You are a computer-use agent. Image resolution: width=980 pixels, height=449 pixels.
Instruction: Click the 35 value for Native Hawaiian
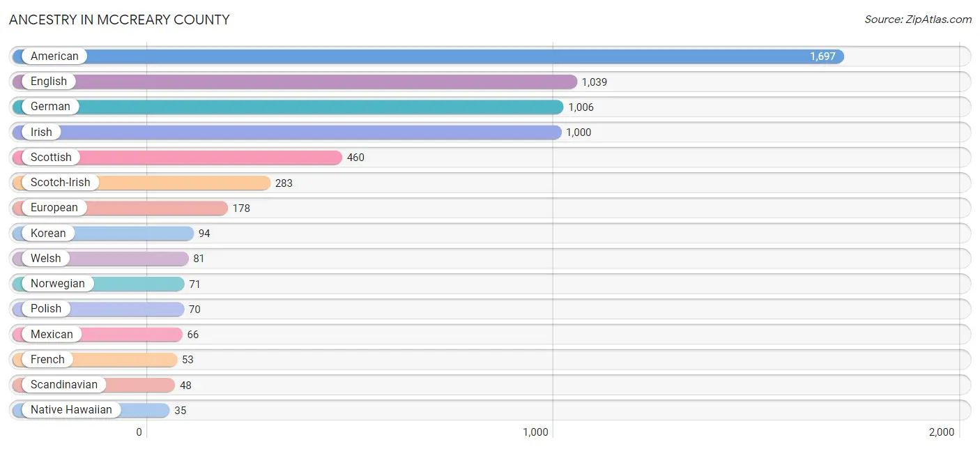click(x=181, y=410)
